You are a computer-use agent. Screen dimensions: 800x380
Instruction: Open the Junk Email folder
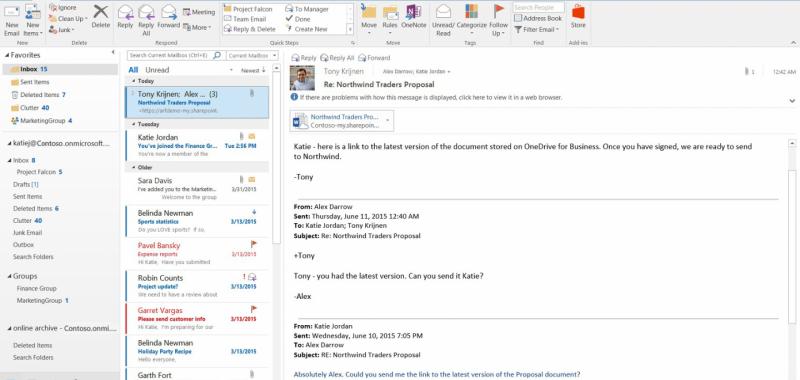pos(28,233)
